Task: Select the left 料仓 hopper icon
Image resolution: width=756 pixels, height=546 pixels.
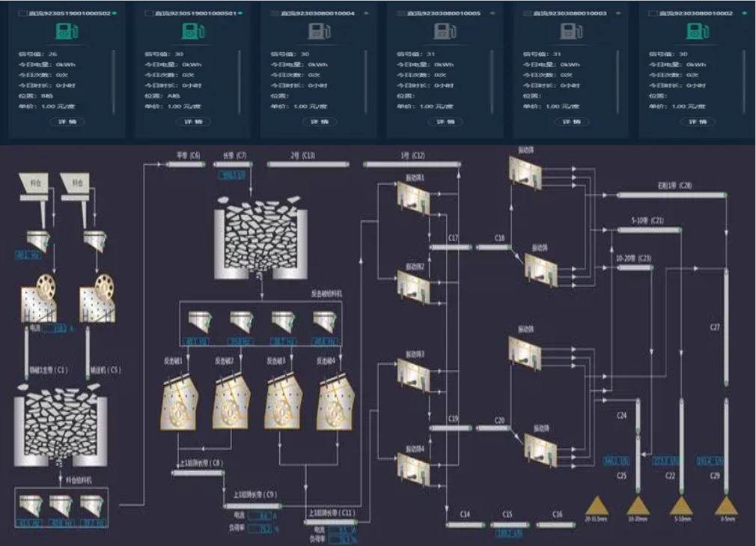Action: pos(34,187)
